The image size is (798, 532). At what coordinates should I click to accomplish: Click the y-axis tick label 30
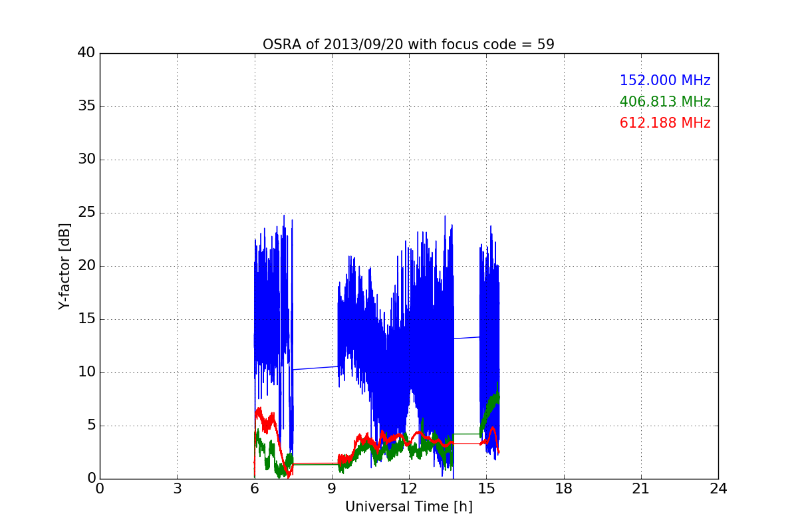tap(86, 160)
